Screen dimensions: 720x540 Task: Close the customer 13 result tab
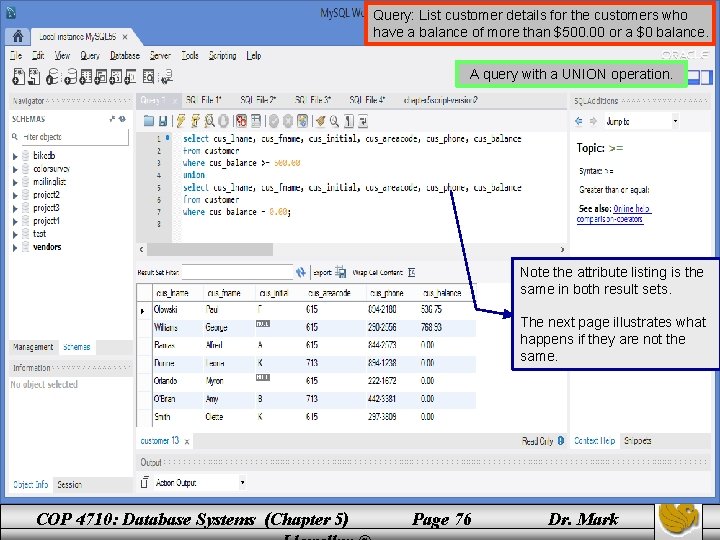(x=187, y=441)
